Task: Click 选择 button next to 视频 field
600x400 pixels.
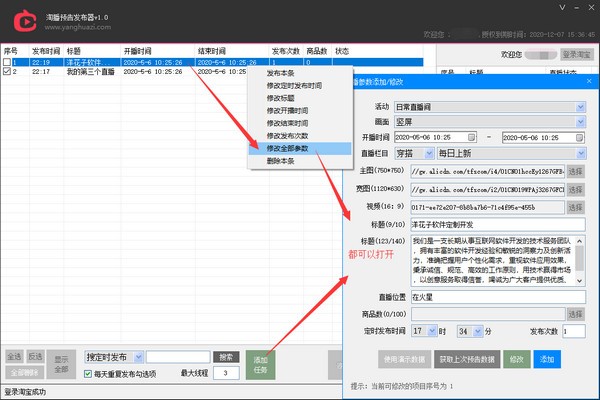Action: click(575, 207)
